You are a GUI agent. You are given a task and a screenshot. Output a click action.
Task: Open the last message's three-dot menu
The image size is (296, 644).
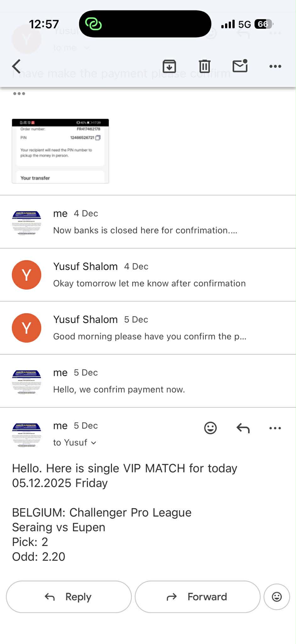coord(275,428)
